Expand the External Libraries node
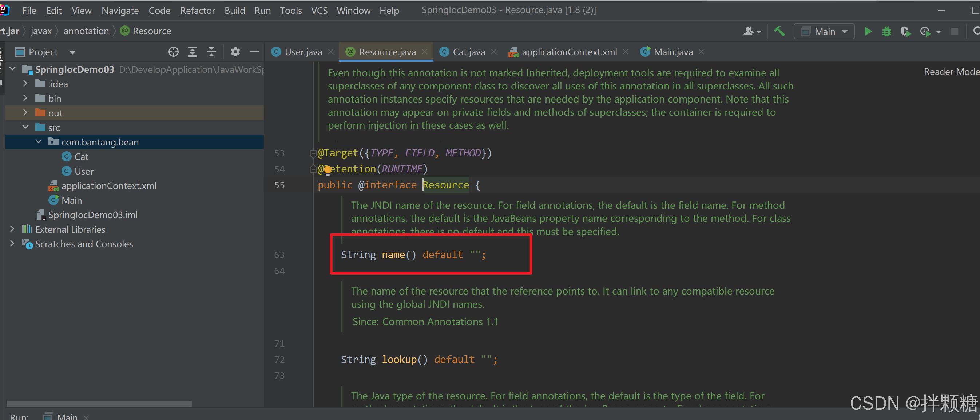Viewport: 980px width, 420px height. pyautogui.click(x=12, y=229)
